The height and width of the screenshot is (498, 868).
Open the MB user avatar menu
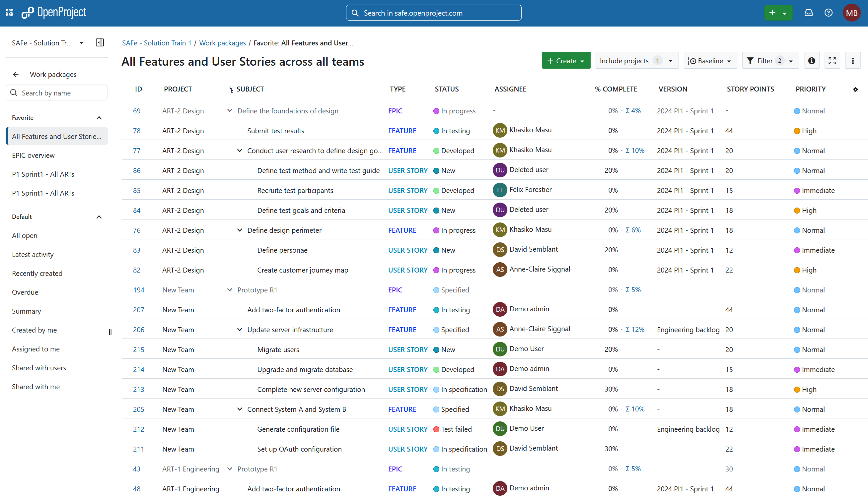(x=851, y=13)
